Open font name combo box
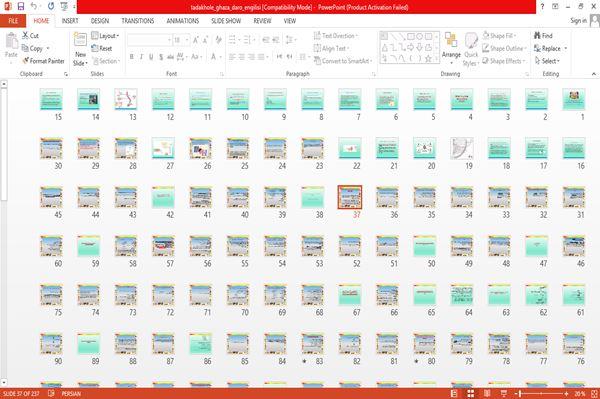The height and width of the screenshot is (399, 600). [149, 40]
